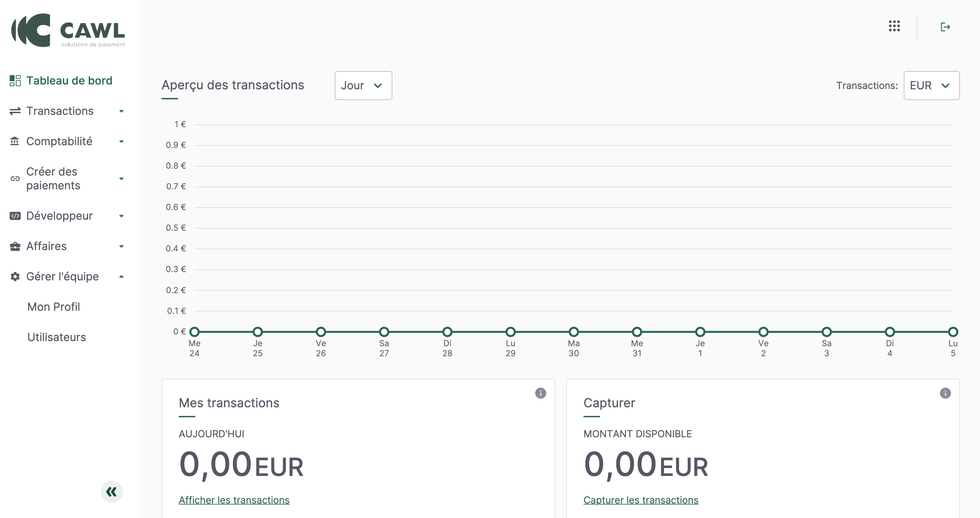This screenshot has height=518, width=980.
Task: Click the CAWL logo
Action: pos(68,31)
